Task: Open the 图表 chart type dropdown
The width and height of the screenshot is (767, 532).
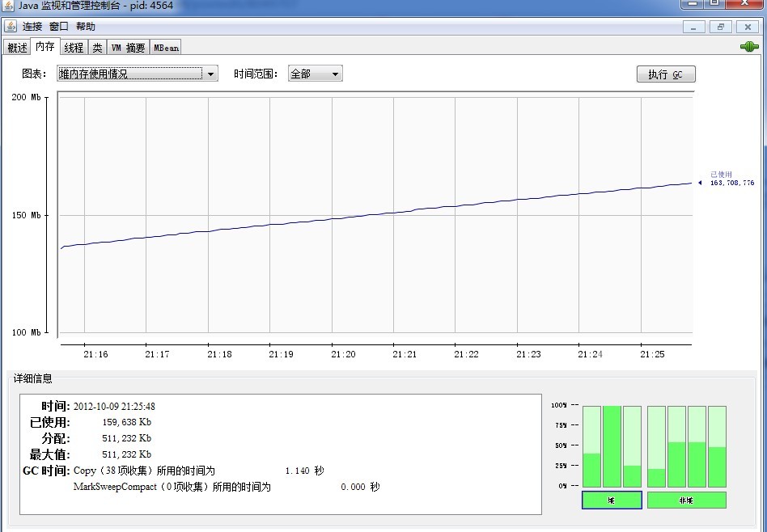Action: click(136, 74)
